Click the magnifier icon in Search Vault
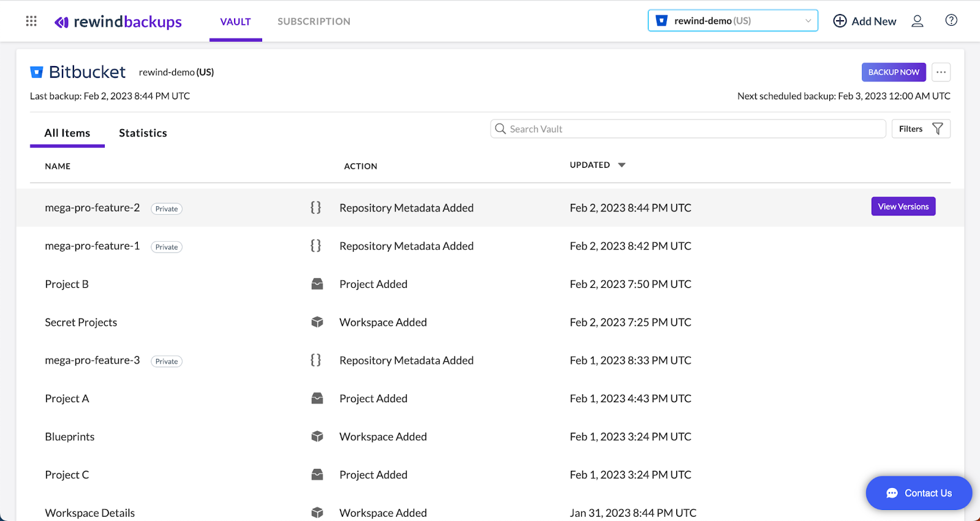980x521 pixels. click(500, 129)
